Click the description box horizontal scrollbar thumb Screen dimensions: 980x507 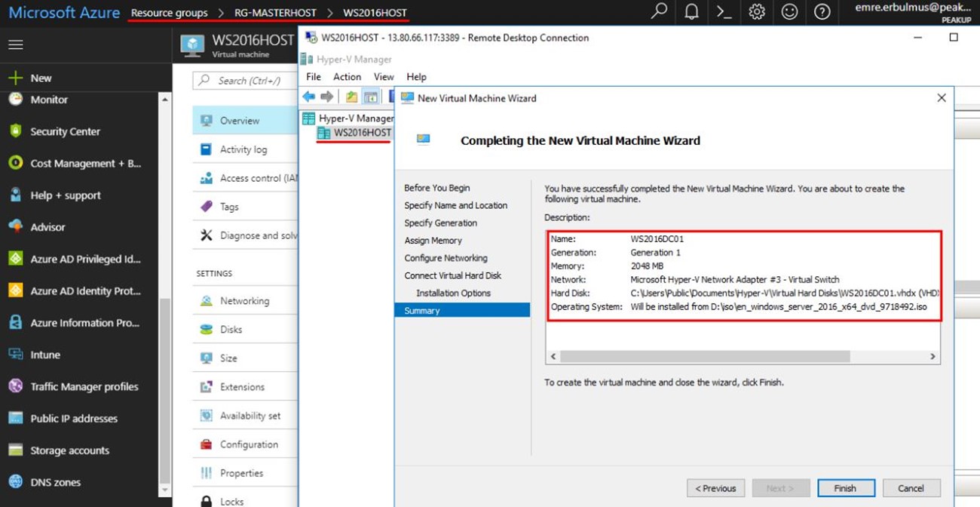click(x=705, y=356)
